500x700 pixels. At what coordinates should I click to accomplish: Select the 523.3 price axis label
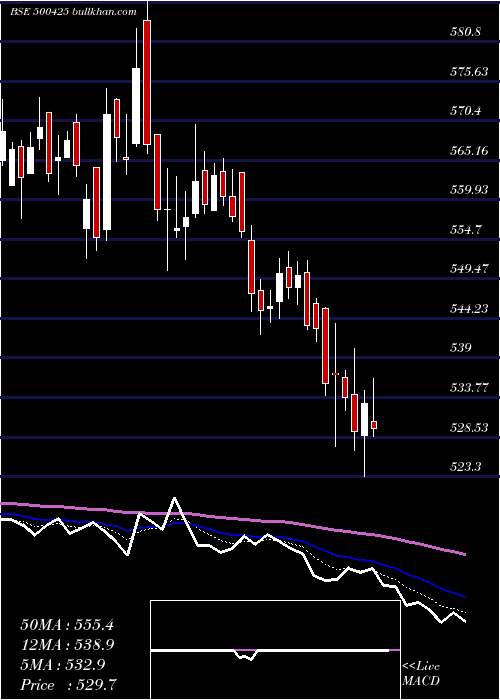465,467
